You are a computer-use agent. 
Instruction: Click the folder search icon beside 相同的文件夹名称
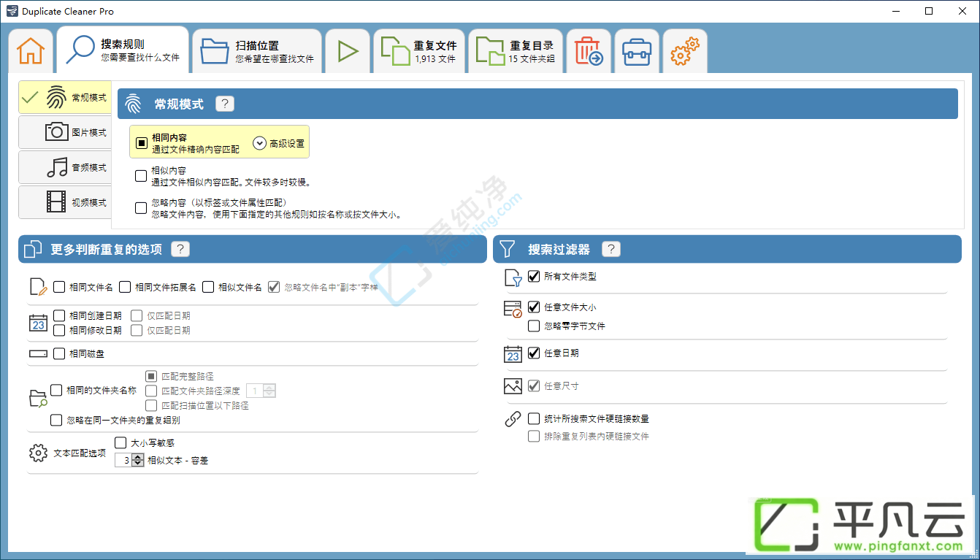click(x=38, y=398)
